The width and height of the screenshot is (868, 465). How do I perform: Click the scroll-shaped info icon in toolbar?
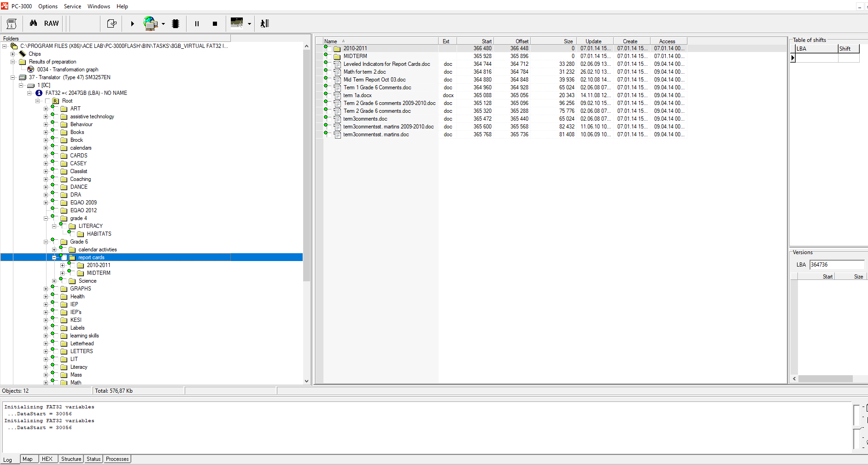[12, 23]
